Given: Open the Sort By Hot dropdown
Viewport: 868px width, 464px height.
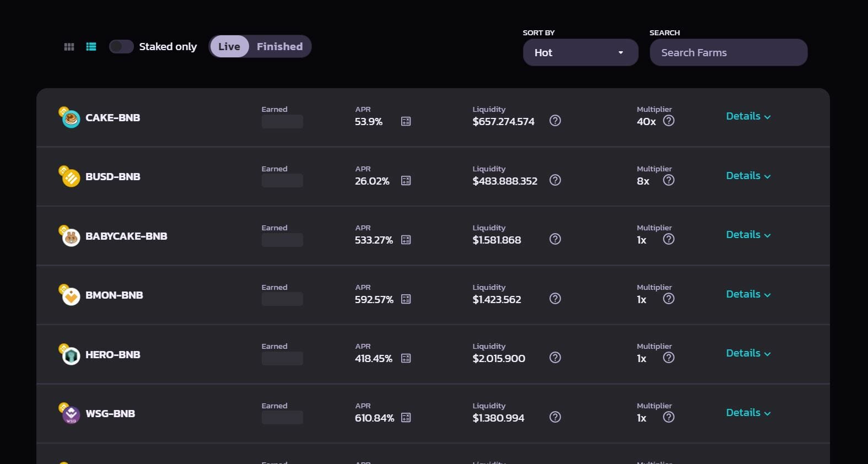Looking at the screenshot, I should (x=580, y=52).
